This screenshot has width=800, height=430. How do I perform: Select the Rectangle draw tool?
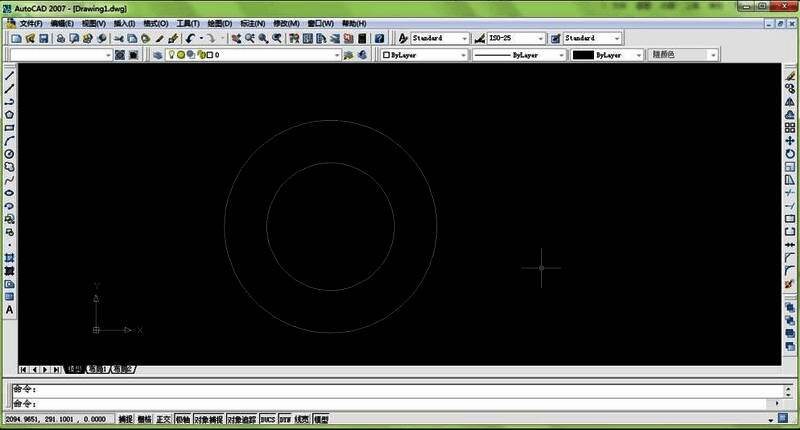click(x=9, y=128)
